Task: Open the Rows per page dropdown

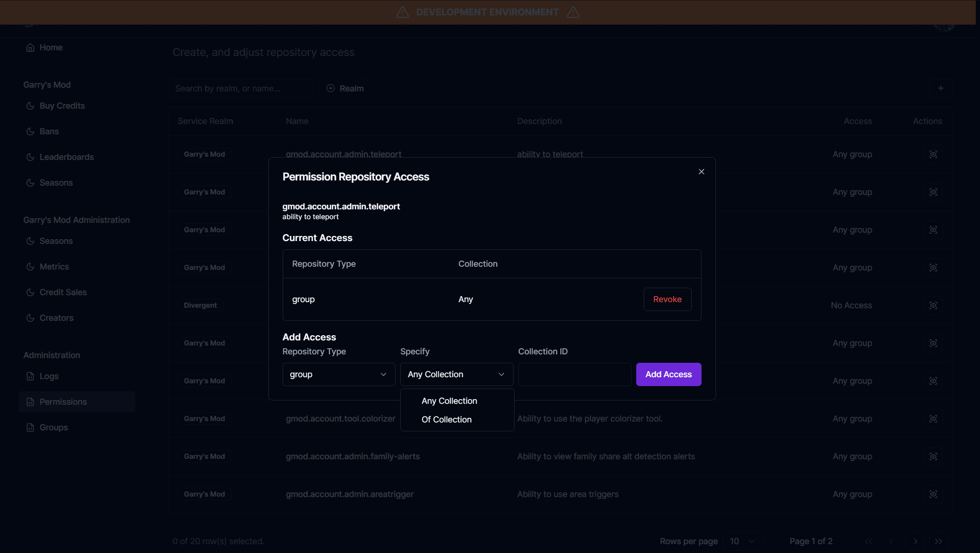Action: [x=742, y=541]
